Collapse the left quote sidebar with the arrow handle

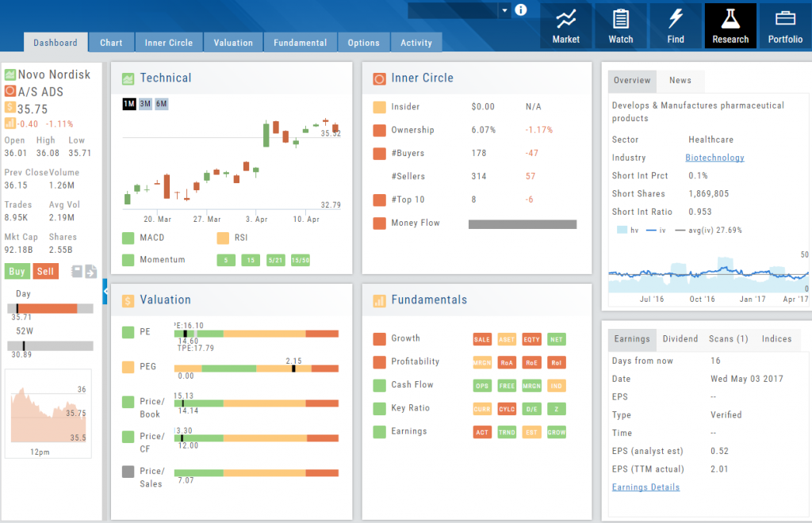coord(105,292)
